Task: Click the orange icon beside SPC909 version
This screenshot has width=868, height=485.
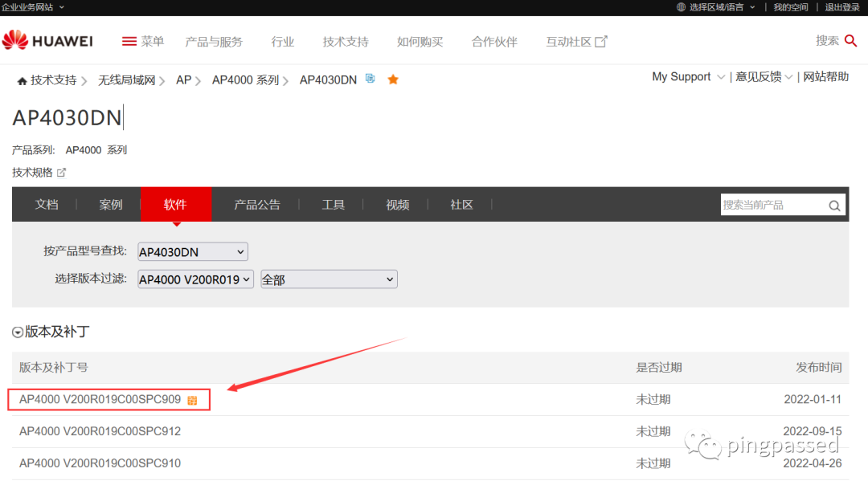Action: (x=192, y=401)
